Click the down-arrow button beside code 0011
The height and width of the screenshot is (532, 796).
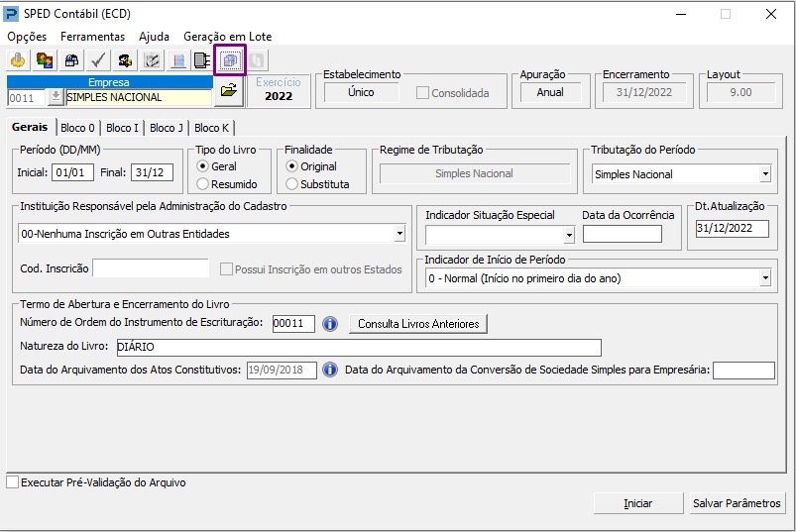[56, 97]
